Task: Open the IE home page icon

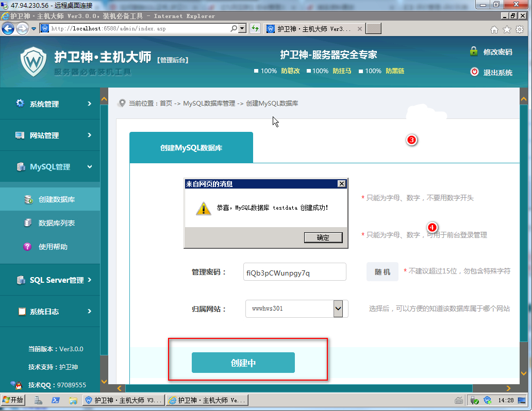Action: (494, 29)
